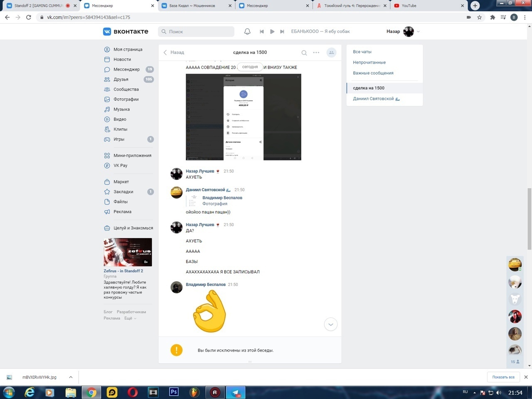Viewport: 532px width, 399px height.
Task: Switch to the YouTube browser tab
Action: coord(428,6)
